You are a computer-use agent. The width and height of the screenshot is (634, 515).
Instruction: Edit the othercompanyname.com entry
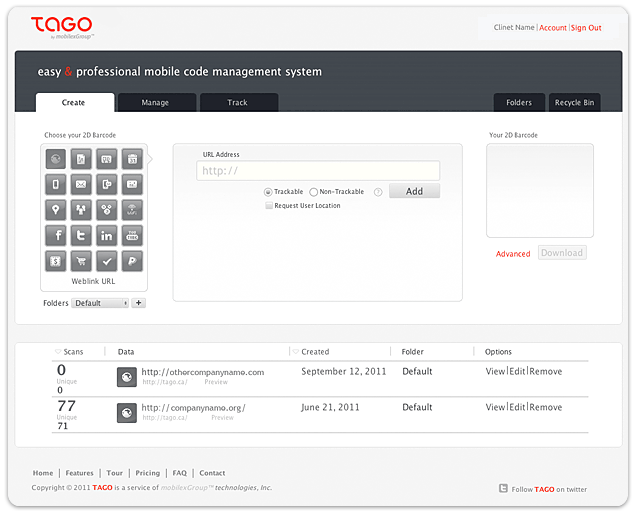click(517, 371)
